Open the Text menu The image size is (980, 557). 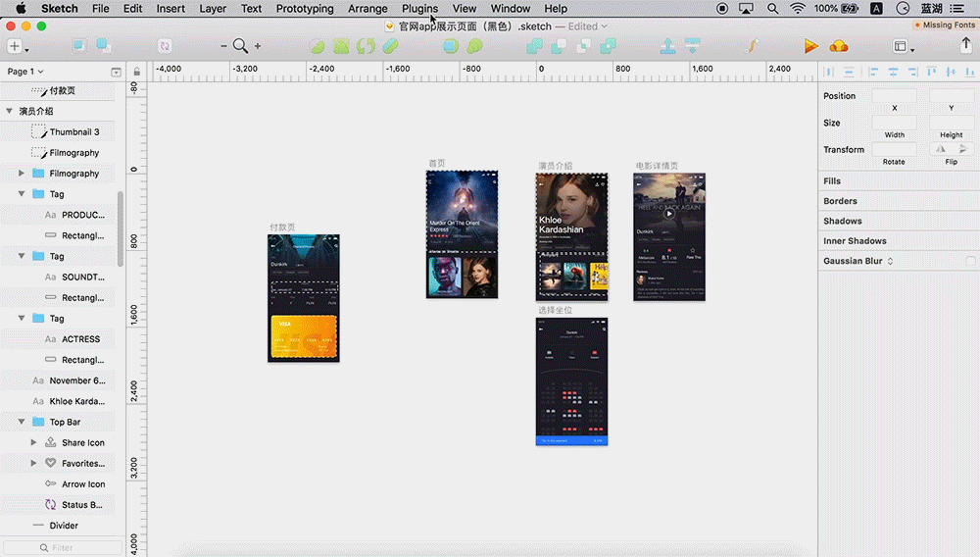click(251, 8)
